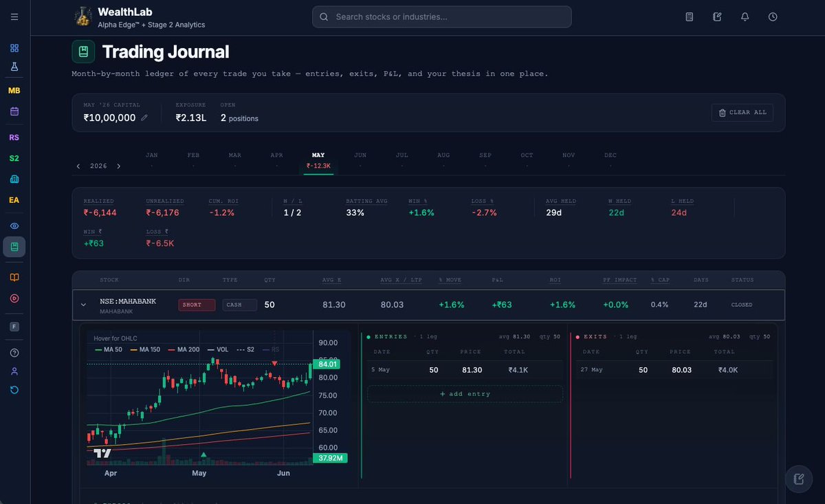Open the MB section in sidebar

pyautogui.click(x=14, y=91)
